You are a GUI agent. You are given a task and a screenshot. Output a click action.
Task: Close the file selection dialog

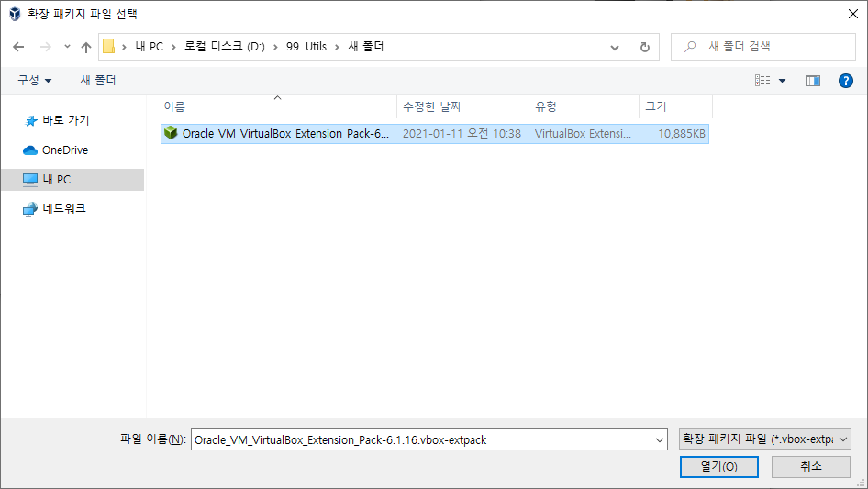pos(853,14)
